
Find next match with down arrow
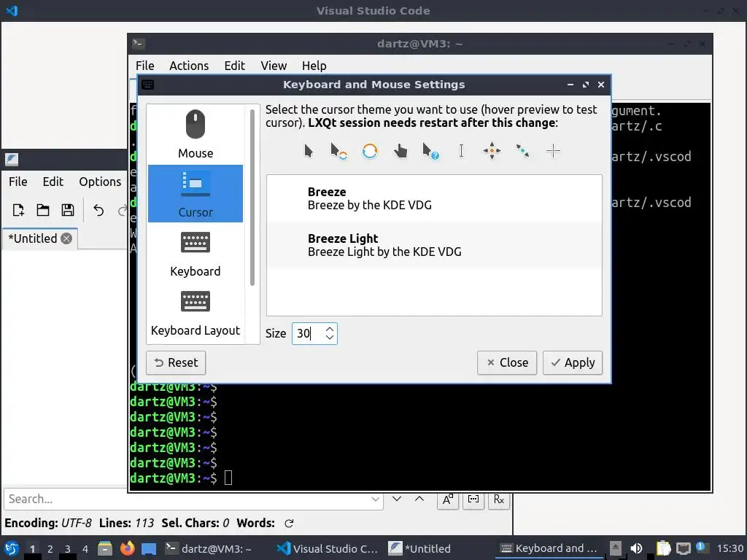(x=397, y=499)
